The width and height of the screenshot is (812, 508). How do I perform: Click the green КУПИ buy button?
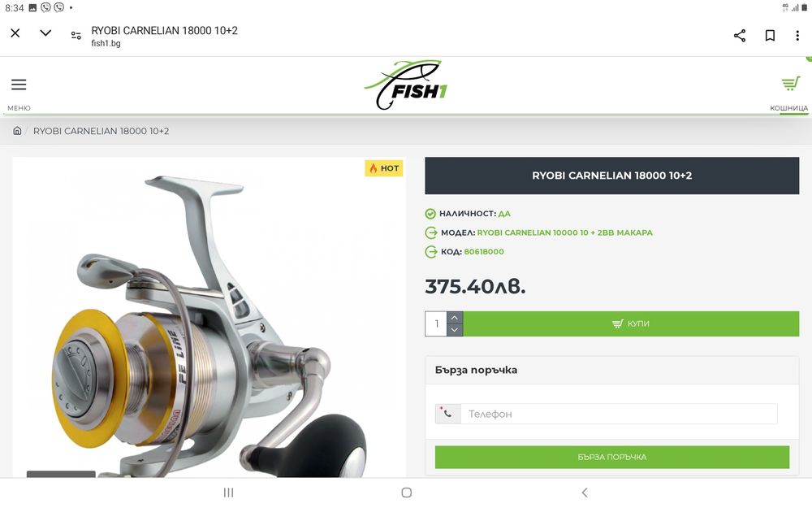(631, 323)
